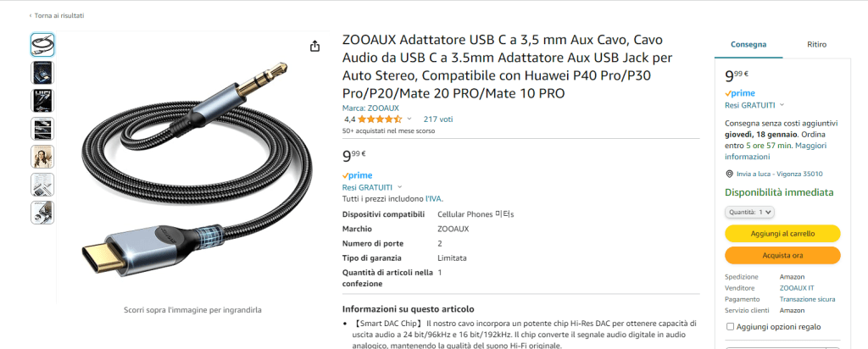Click the Aggiungi al carrello button
The height and width of the screenshot is (349, 868).
point(782,234)
